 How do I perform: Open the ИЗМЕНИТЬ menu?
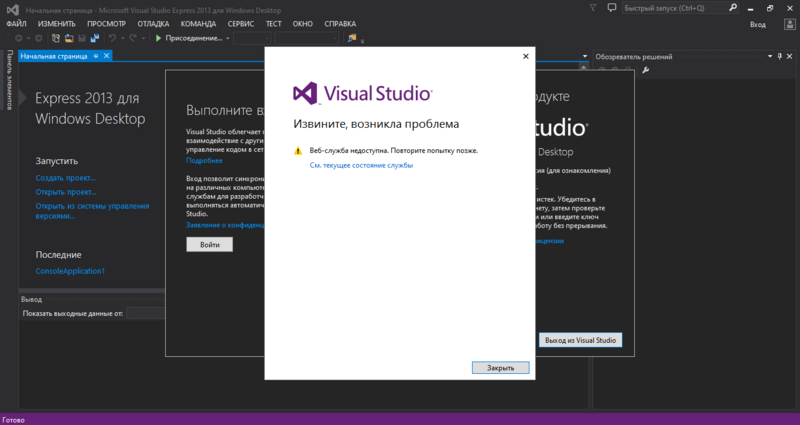tap(57, 24)
